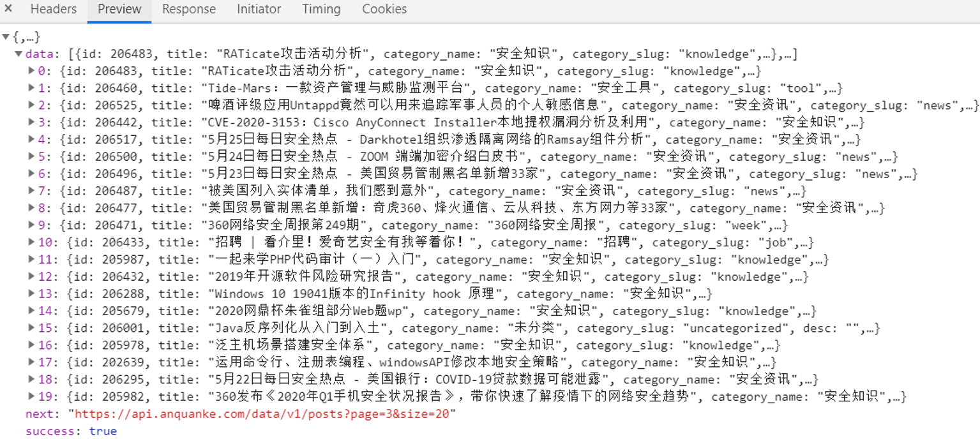Screen dimensions: 980x439
Task: Expand item 12 with id 206432
Action: click(31, 277)
